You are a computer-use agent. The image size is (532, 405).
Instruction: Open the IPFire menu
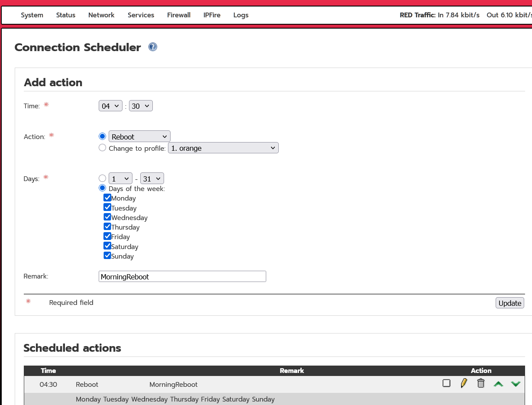click(212, 15)
